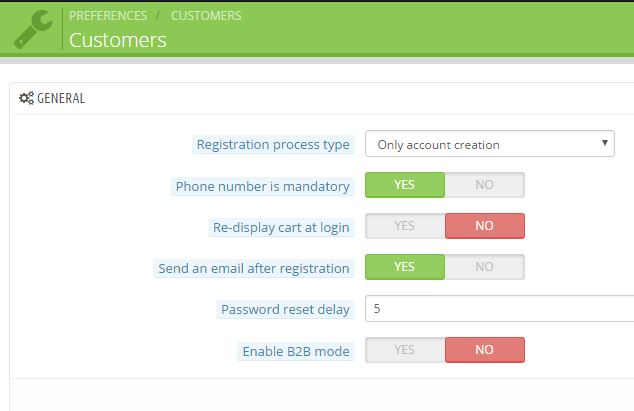Click the Customers page title
The width and height of the screenshot is (634, 411).
[x=118, y=40]
